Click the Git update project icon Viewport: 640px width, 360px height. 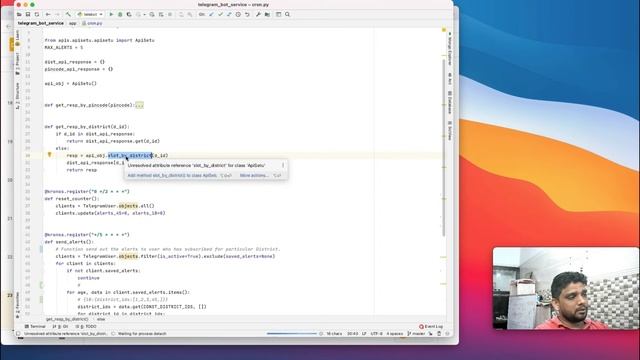(211, 14)
